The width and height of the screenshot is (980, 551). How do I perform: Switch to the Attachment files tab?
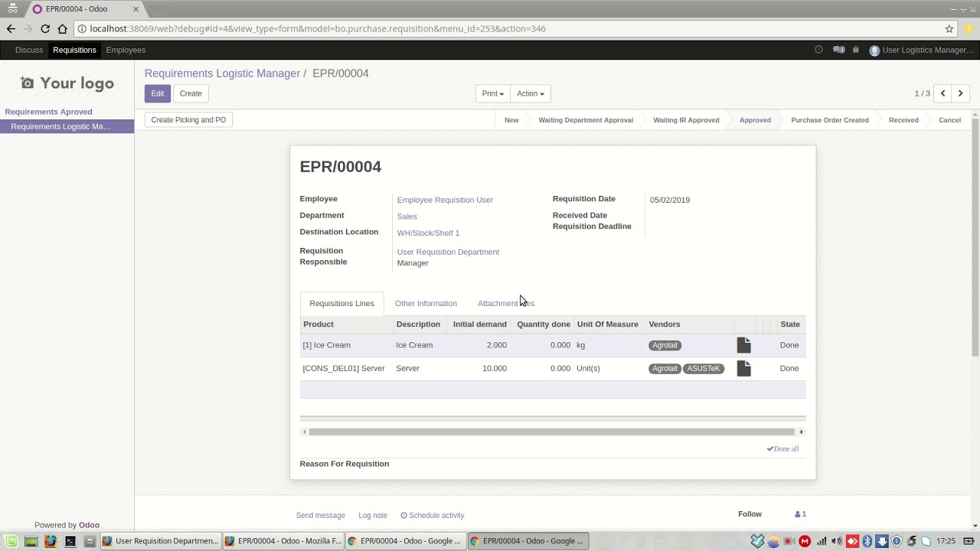[x=505, y=303]
